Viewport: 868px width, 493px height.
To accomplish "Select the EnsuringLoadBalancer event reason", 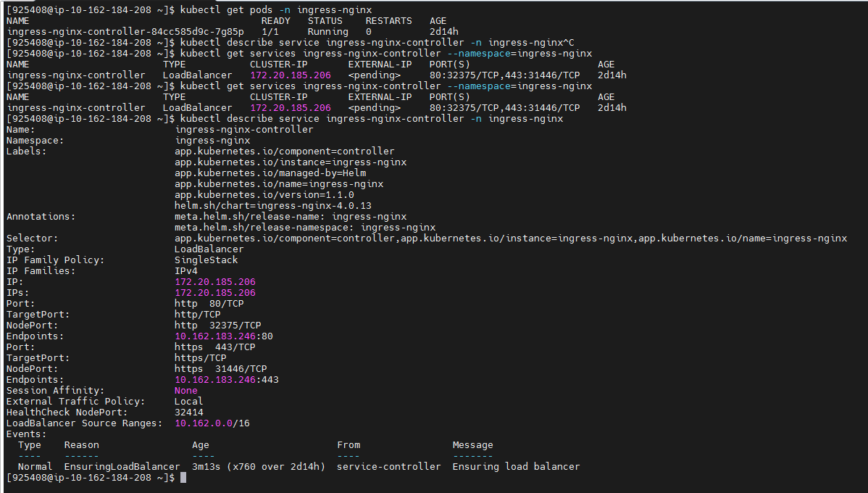I will click(x=121, y=466).
